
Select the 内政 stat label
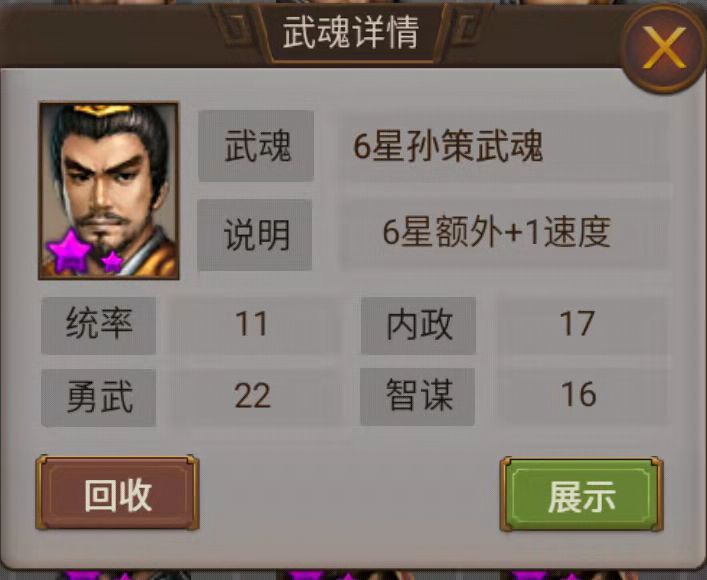[418, 325]
